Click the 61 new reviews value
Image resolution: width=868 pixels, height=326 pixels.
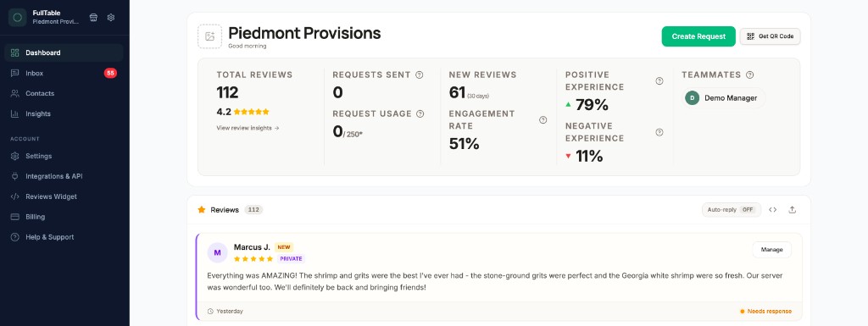pos(457,93)
